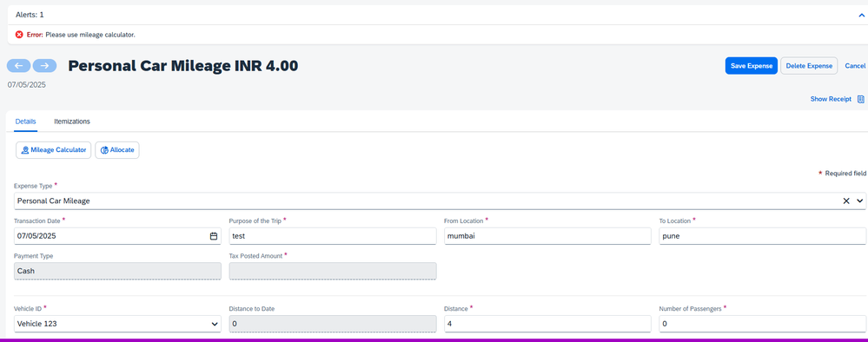Screen dimensions: 868x342
Task: Click the To Location field
Action: (763, 236)
